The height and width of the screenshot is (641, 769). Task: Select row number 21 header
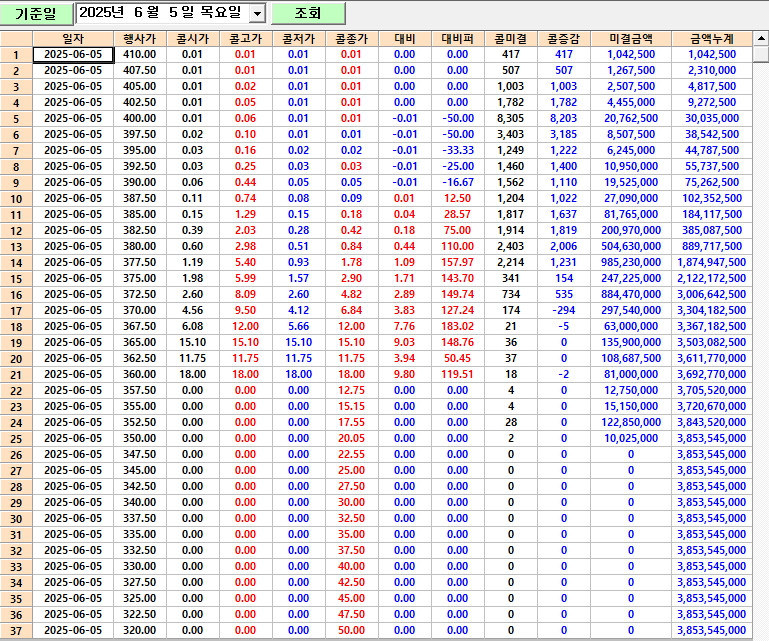click(16, 374)
